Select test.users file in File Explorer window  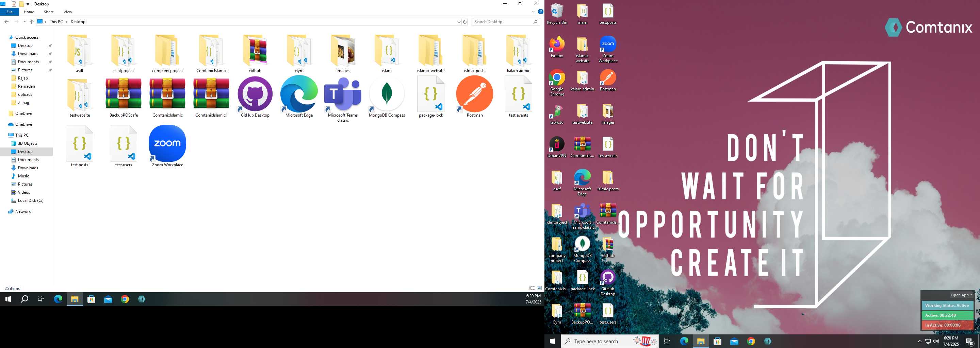click(x=124, y=146)
